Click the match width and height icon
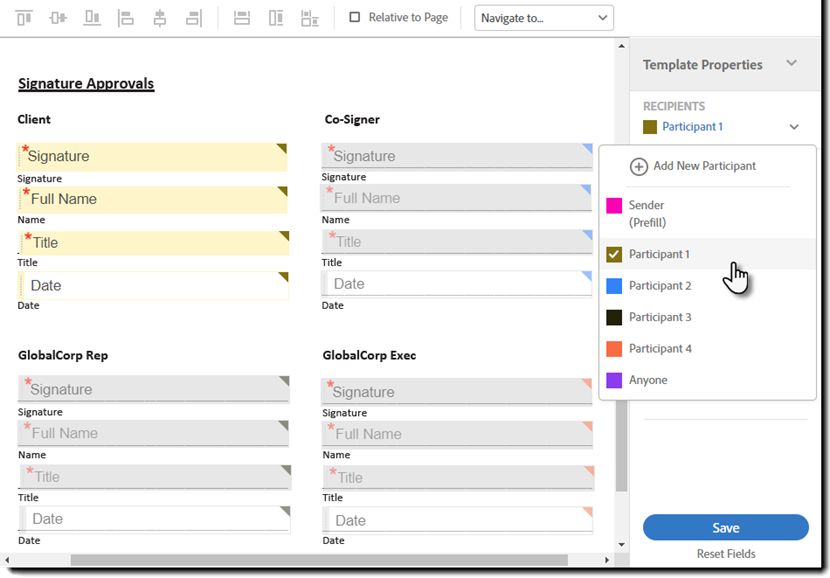 click(310, 18)
